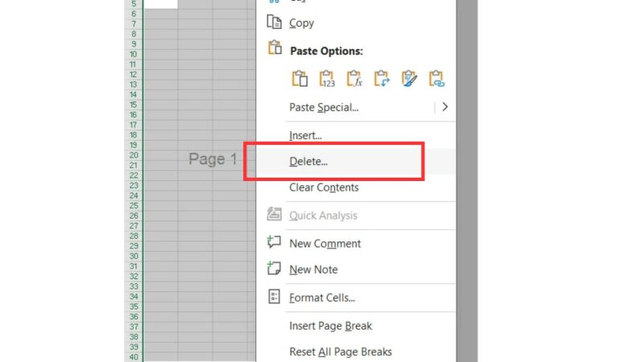The image size is (644, 362).
Task: Choose the Paste Formatting brush icon
Action: click(x=409, y=78)
